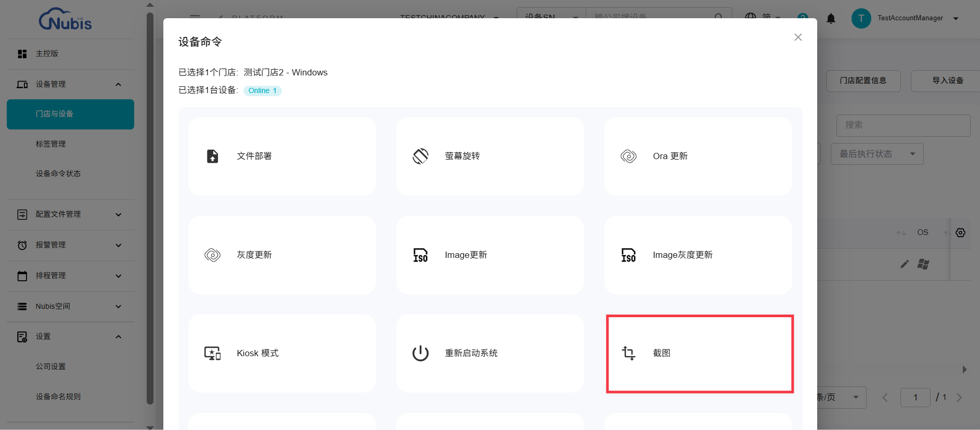The width and height of the screenshot is (980, 430).
Task: Select the 重新启动系统 command card
Action: tap(490, 353)
